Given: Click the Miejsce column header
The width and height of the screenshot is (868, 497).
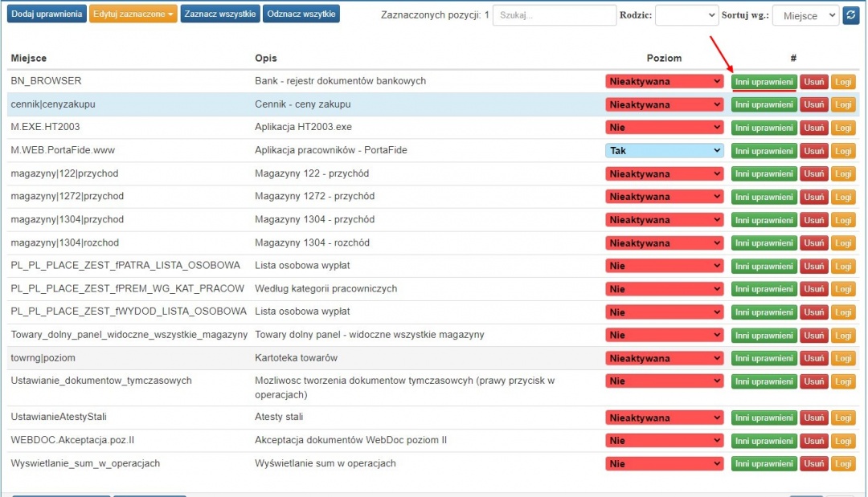Looking at the screenshot, I should [x=29, y=58].
